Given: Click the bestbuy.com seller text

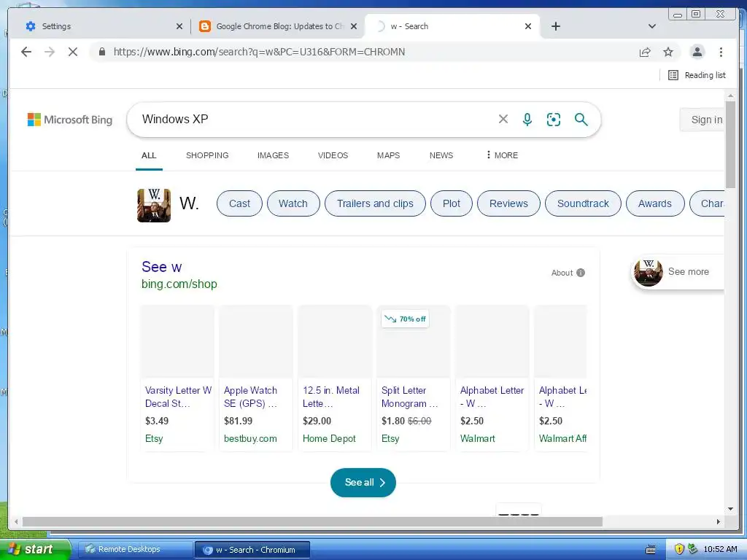Looking at the screenshot, I should [x=250, y=438].
